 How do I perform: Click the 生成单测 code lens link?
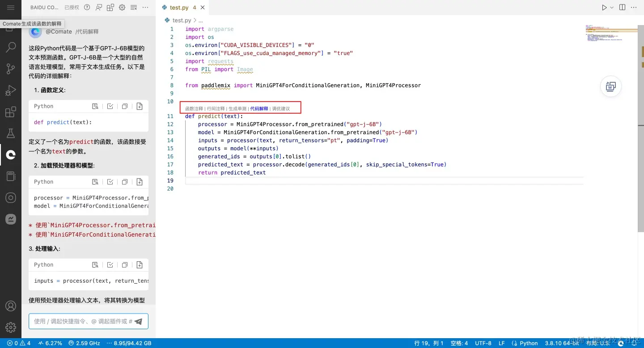click(x=237, y=109)
